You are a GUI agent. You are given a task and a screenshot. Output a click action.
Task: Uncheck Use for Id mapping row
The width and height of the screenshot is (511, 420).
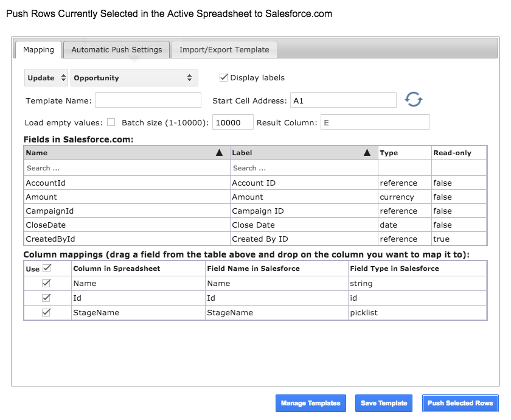click(46, 298)
